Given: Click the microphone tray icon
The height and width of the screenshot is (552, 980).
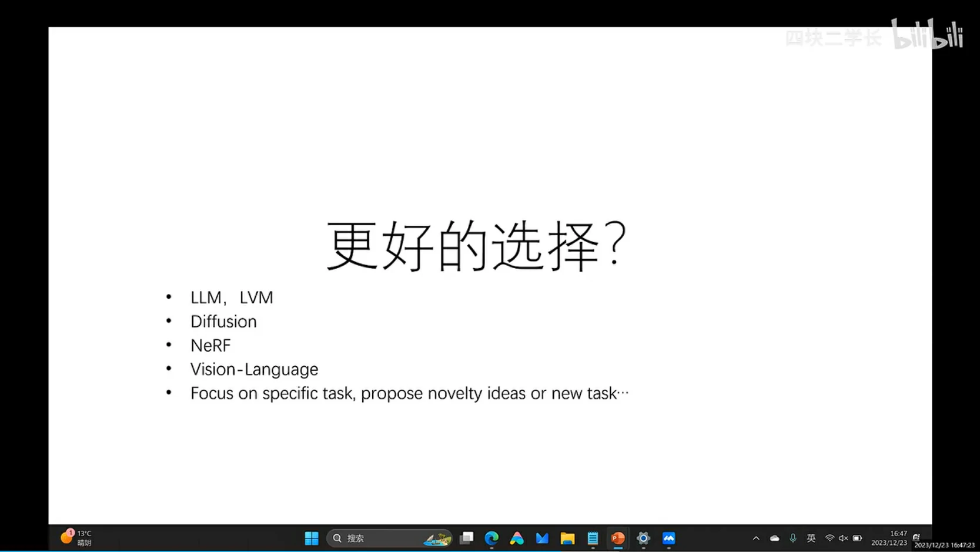Looking at the screenshot, I should 793,538.
